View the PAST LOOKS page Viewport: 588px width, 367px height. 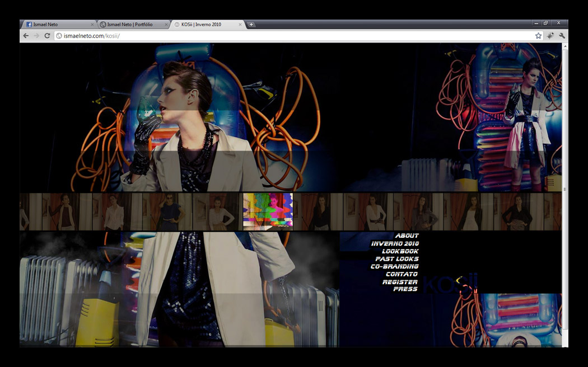397,259
